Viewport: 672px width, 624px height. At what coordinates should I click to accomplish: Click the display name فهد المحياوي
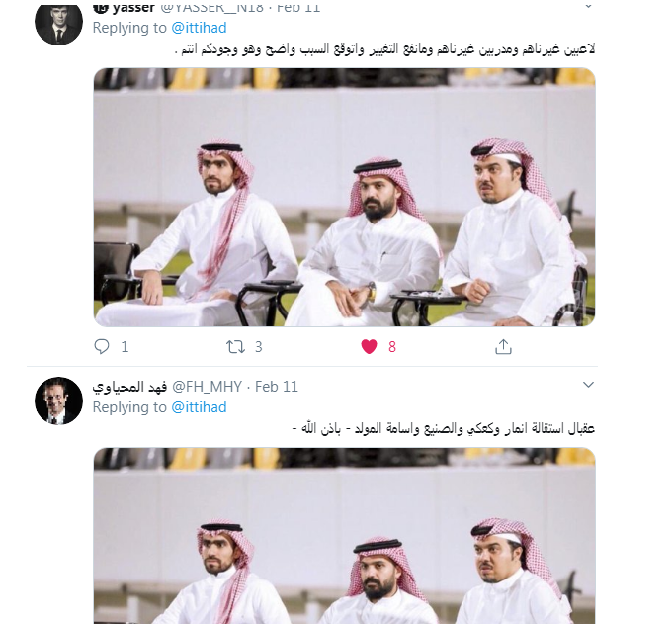pyautogui.click(x=129, y=387)
